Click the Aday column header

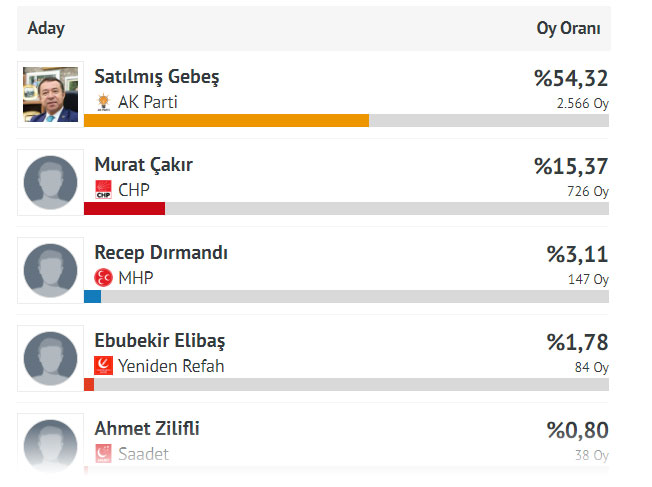click(x=46, y=29)
